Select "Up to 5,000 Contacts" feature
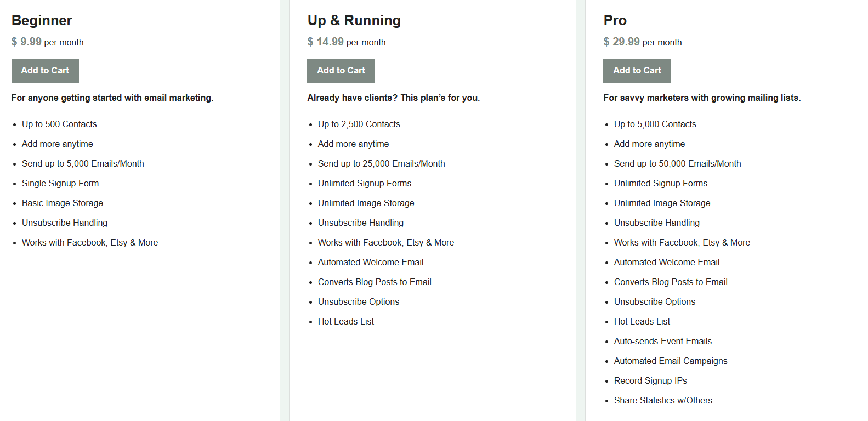Screen dimensions: 868x421 655,124
